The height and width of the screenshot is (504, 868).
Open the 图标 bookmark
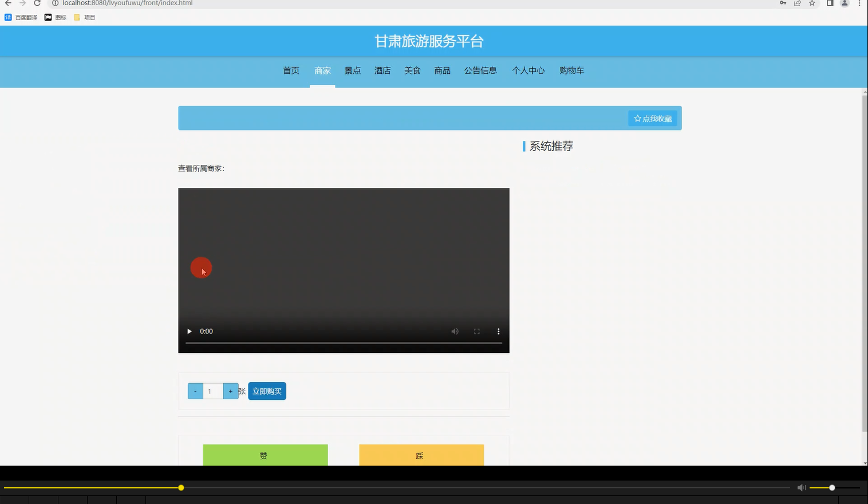click(x=56, y=17)
